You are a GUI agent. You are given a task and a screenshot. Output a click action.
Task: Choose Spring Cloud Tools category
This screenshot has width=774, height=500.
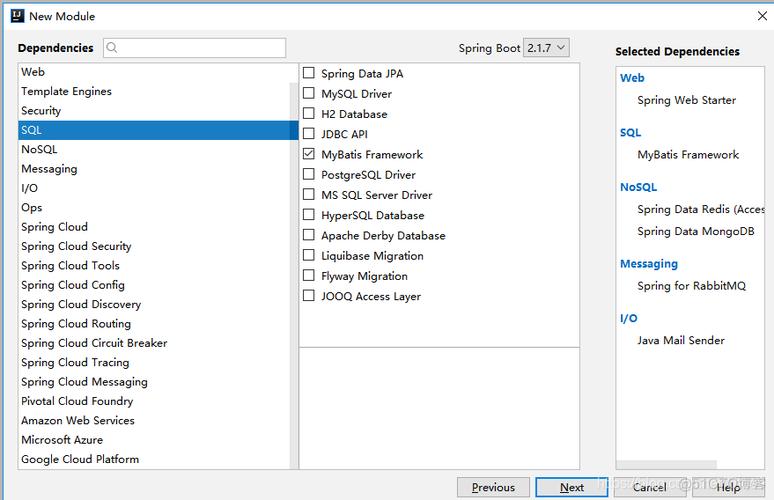(x=154, y=266)
